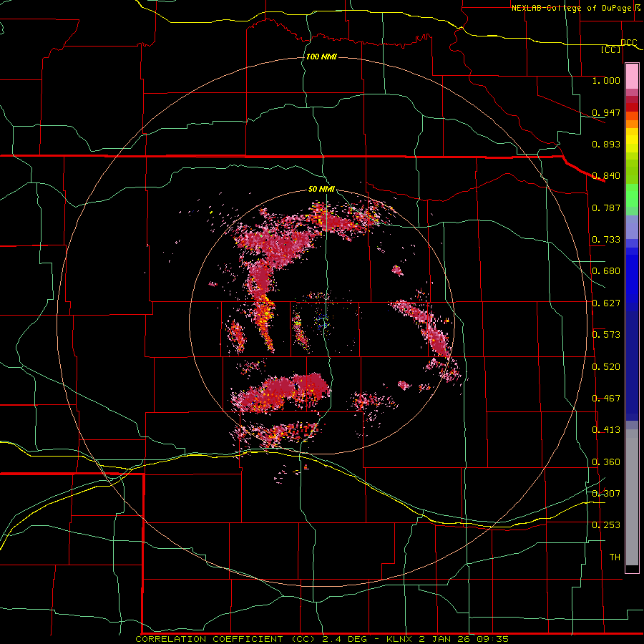Select the 0.947 legend value
The image size is (644, 644).
[x=606, y=112]
